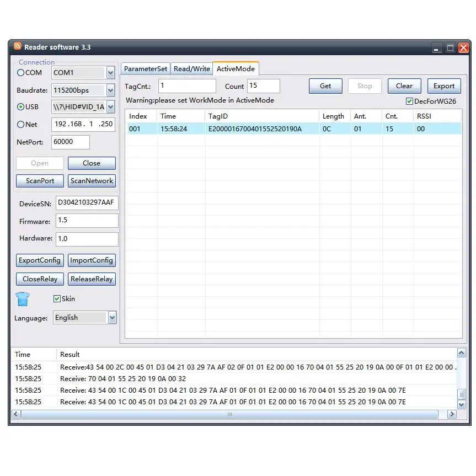Click the TagID column header

point(261,116)
